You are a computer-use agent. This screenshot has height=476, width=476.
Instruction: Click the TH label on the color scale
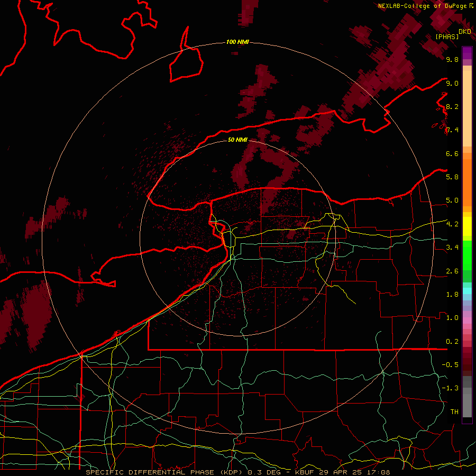tap(454, 412)
